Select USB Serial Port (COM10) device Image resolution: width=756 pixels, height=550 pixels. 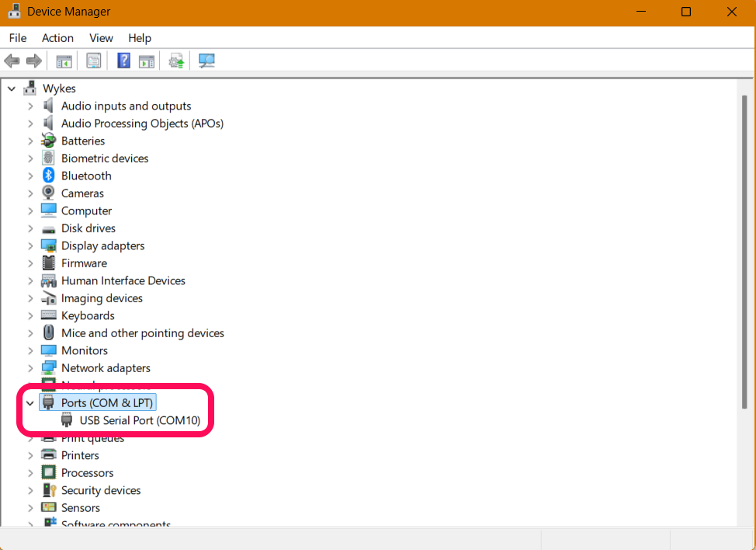[x=140, y=420]
